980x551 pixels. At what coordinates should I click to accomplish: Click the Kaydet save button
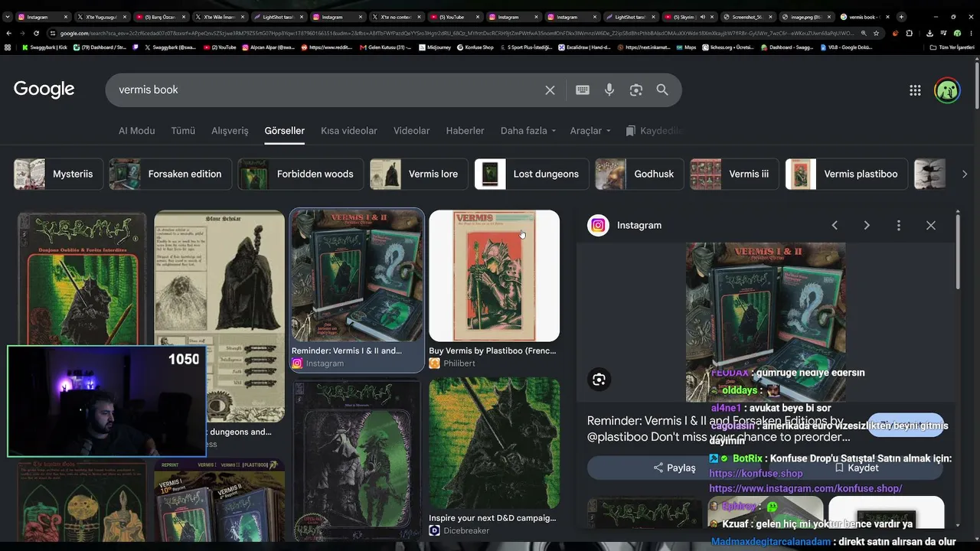click(856, 468)
